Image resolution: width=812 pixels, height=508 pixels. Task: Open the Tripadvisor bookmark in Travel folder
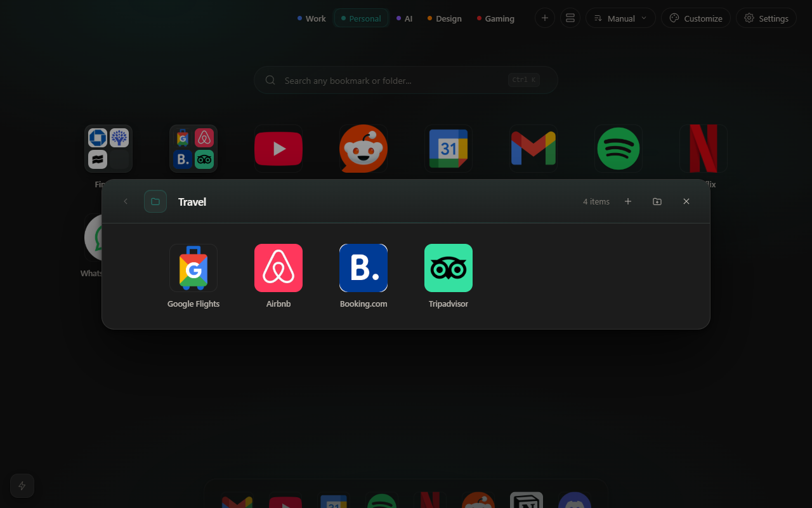point(449,268)
